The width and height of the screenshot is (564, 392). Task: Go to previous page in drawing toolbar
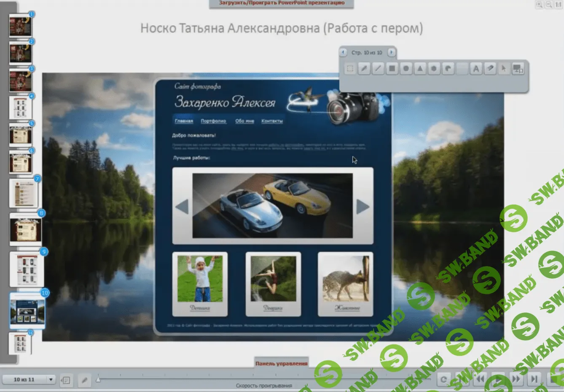coord(343,52)
